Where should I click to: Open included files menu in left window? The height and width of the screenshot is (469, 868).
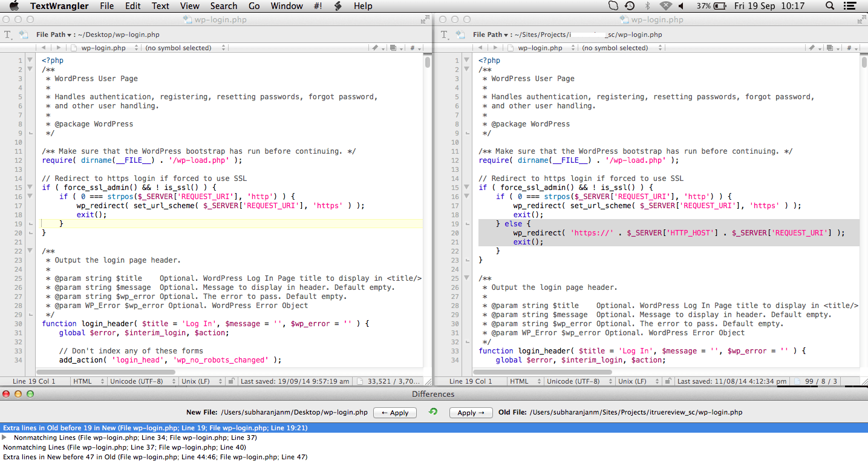click(x=396, y=48)
